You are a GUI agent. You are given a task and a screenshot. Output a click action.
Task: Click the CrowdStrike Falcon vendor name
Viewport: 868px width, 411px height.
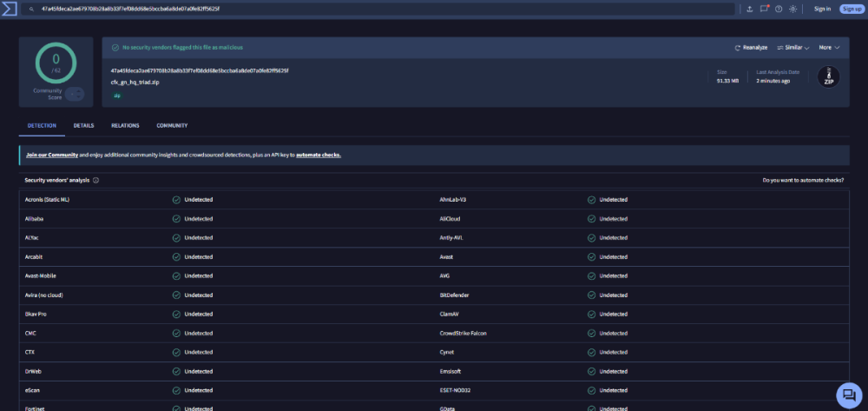464,334
